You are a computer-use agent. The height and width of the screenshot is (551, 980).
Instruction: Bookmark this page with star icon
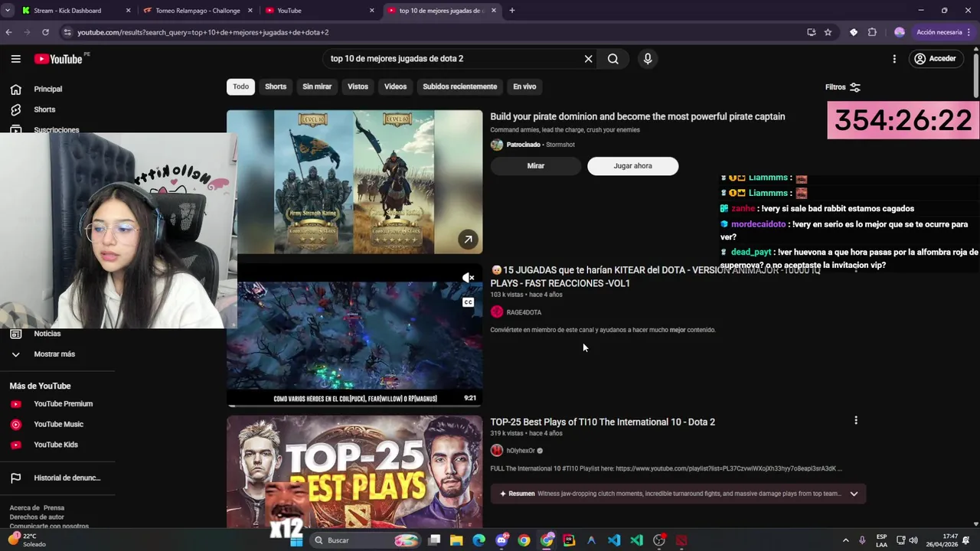tap(828, 32)
